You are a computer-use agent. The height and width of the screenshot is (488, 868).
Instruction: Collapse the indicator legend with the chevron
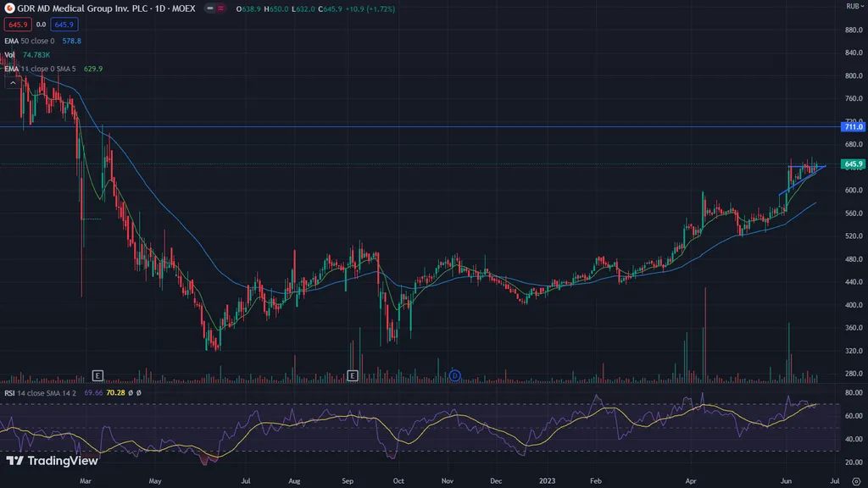(x=13, y=83)
